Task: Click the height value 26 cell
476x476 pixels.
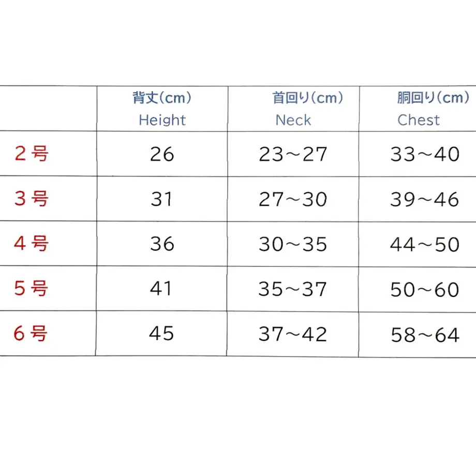Action: (x=162, y=154)
